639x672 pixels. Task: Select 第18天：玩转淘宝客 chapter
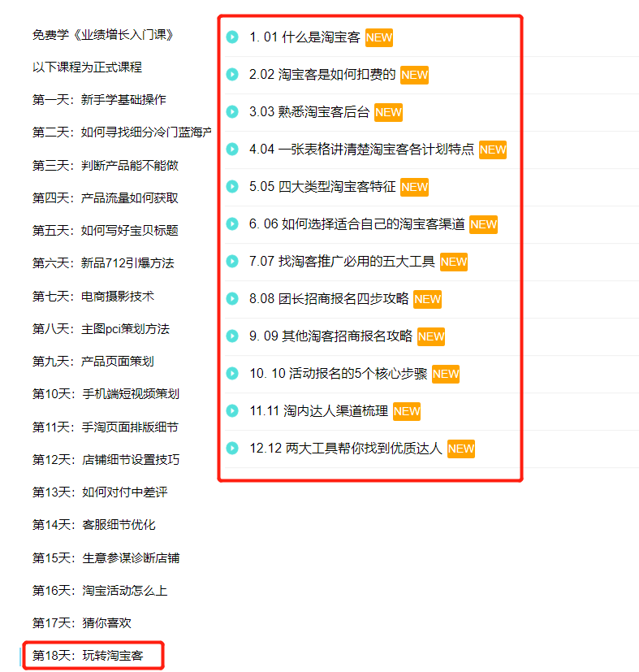pos(88,656)
